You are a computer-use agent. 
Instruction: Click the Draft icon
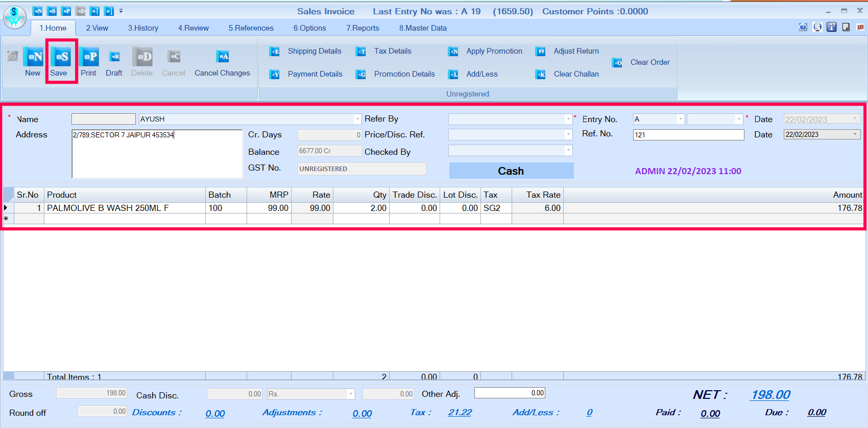[114, 57]
